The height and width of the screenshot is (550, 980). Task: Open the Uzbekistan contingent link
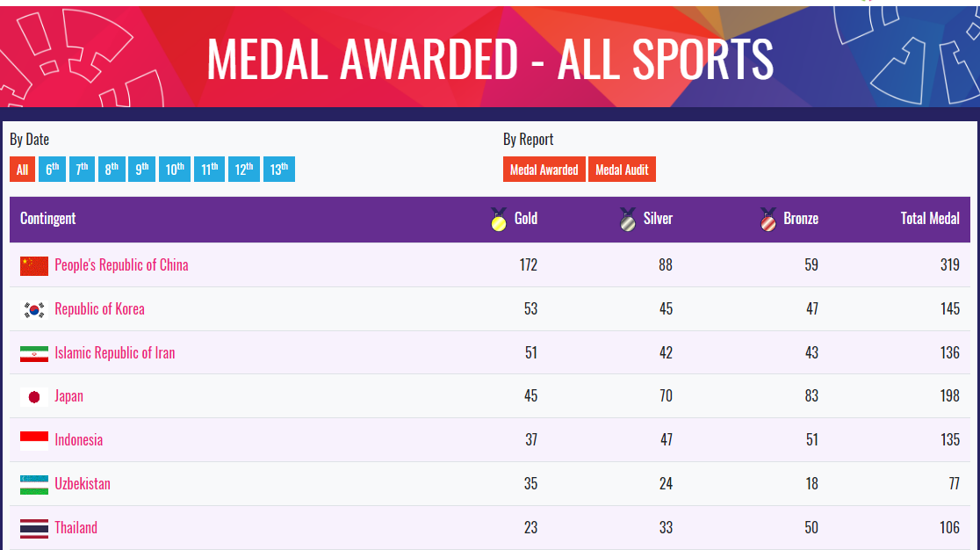click(83, 484)
